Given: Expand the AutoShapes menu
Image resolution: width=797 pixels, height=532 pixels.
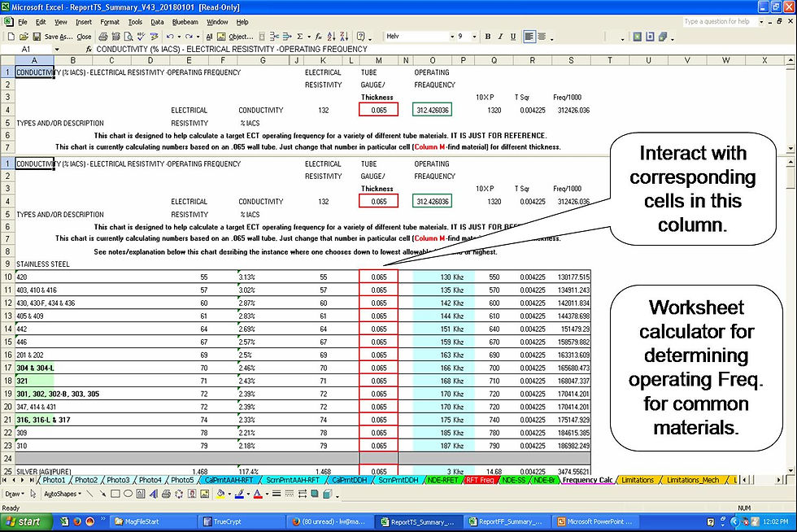Looking at the screenshot, I should (63, 494).
